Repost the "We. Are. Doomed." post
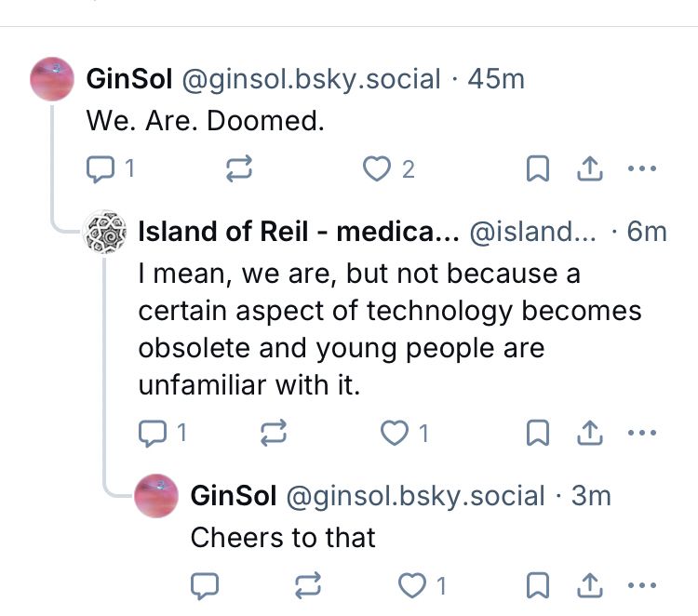 [x=239, y=168]
